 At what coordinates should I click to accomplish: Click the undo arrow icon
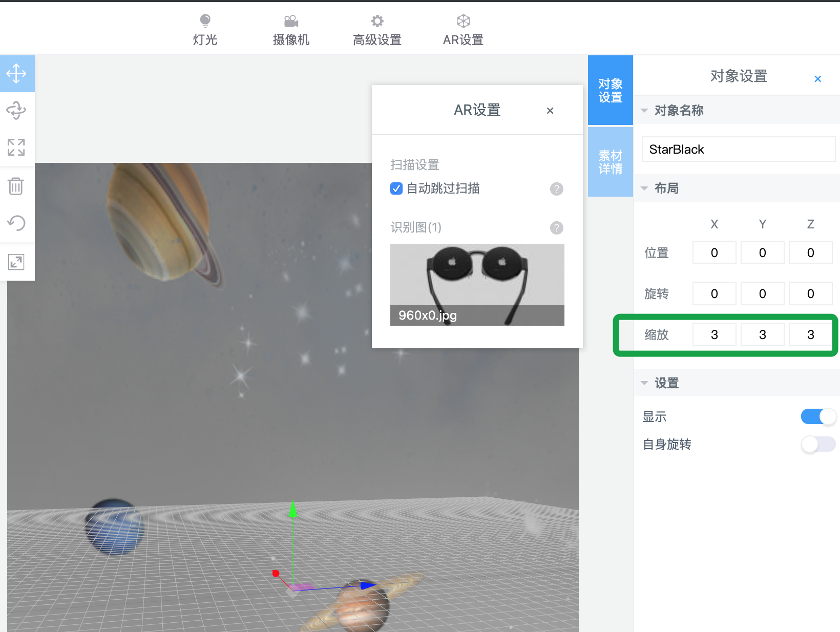coord(16,223)
